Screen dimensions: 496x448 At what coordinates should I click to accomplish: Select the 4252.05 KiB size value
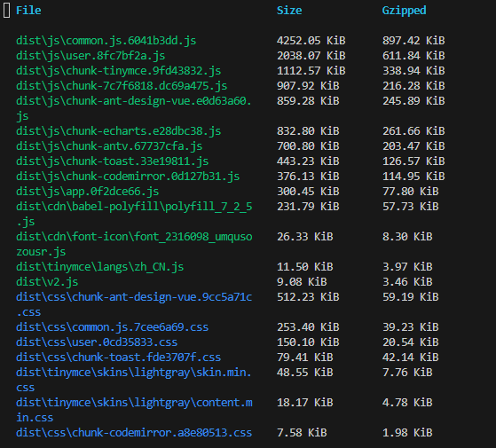coord(311,41)
